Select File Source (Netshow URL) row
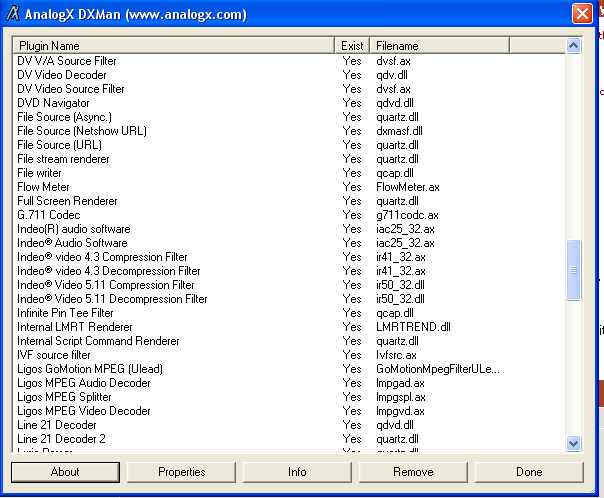 [289, 131]
